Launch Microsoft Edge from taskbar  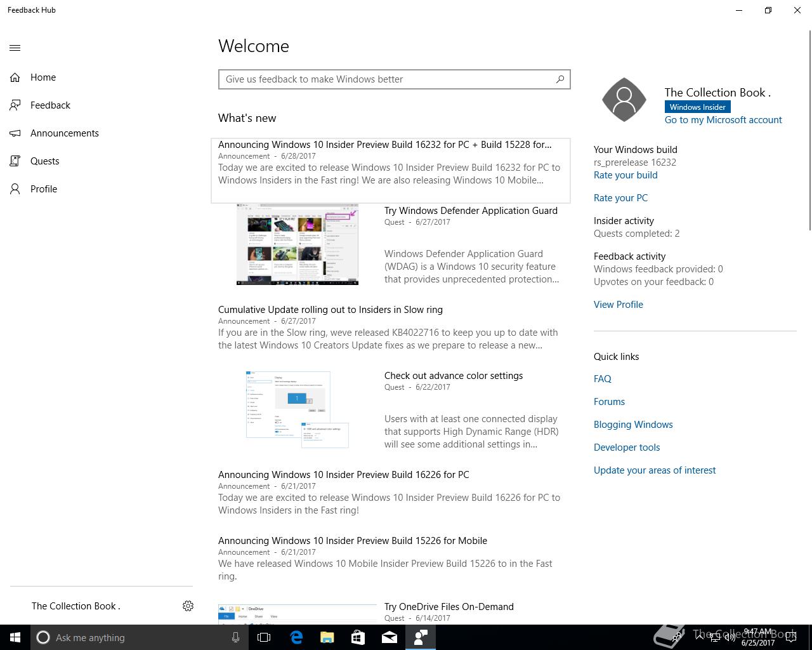coord(296,637)
